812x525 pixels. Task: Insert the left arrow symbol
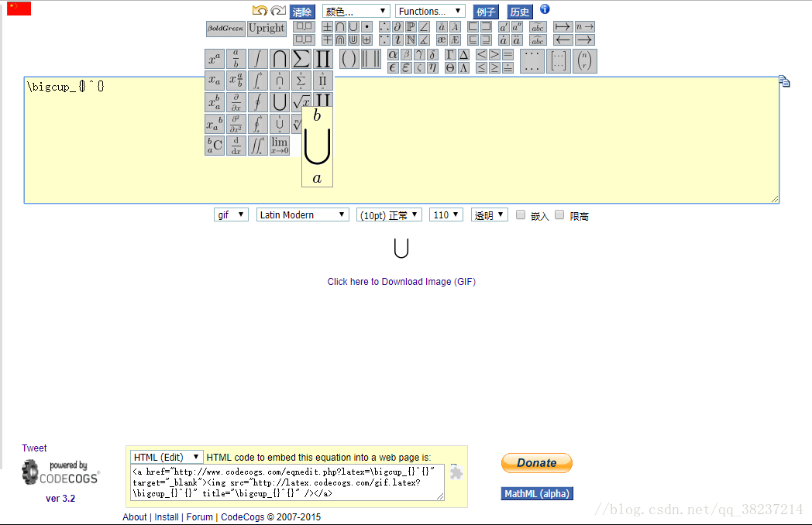click(563, 39)
